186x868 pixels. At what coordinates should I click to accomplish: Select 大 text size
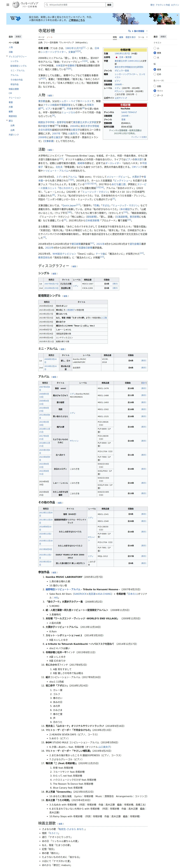point(155,58)
